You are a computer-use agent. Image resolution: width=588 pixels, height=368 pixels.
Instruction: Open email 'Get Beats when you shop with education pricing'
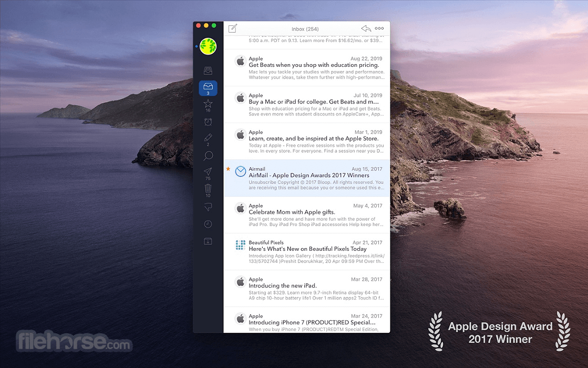point(307,68)
